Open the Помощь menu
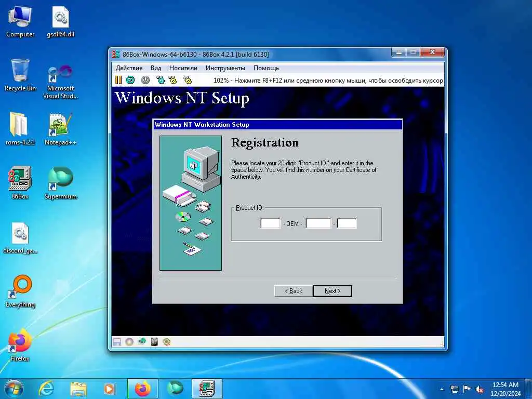The width and height of the screenshot is (532, 399). pos(266,68)
